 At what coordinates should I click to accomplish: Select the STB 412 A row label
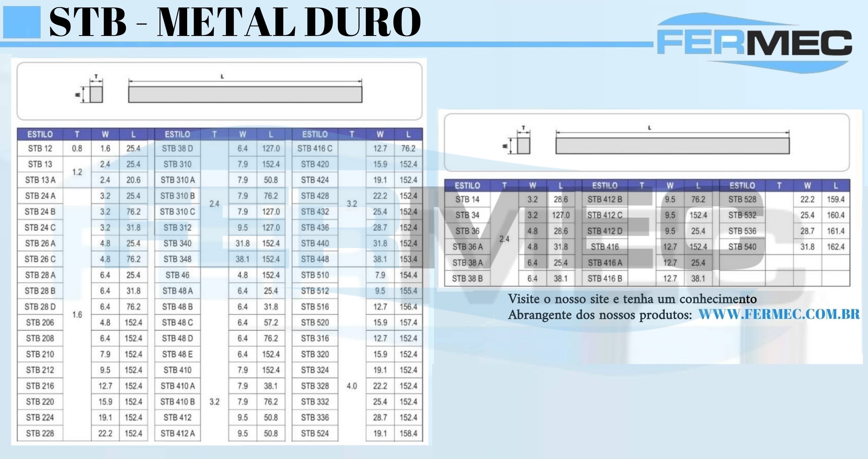(178, 433)
